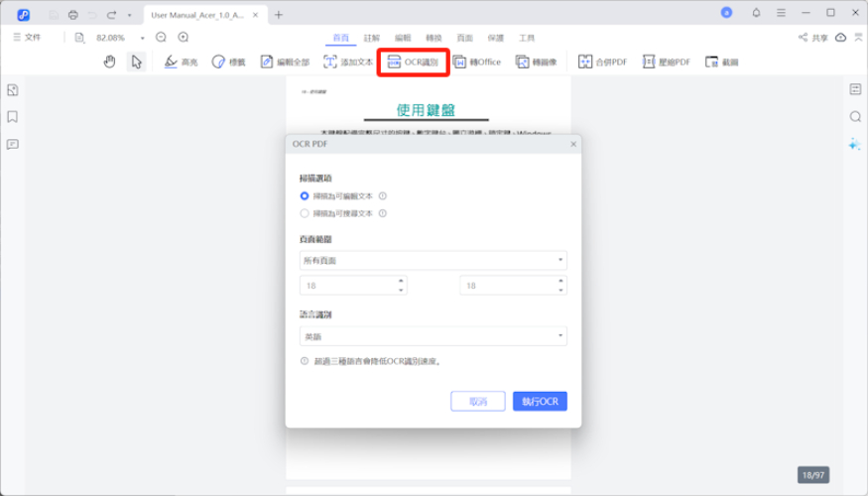Select the 掃描為可搜尋文本 radio option
The height and width of the screenshot is (496, 868).
305,213
